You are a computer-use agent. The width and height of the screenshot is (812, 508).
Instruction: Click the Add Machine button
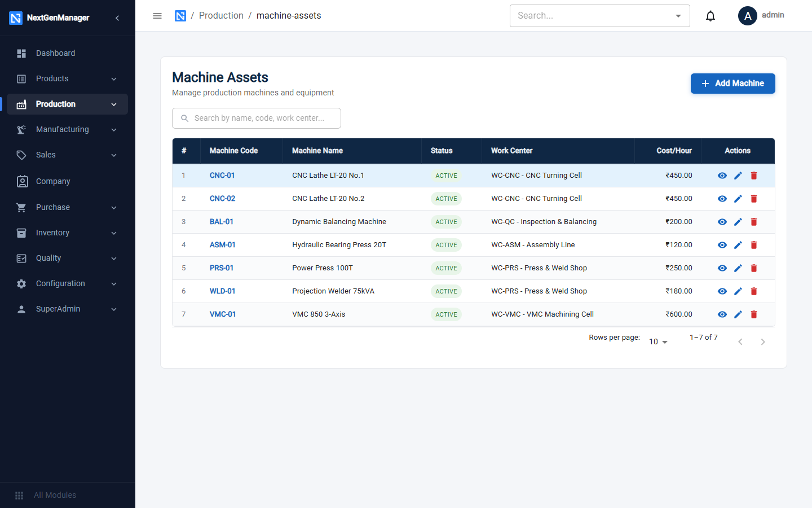(x=732, y=84)
